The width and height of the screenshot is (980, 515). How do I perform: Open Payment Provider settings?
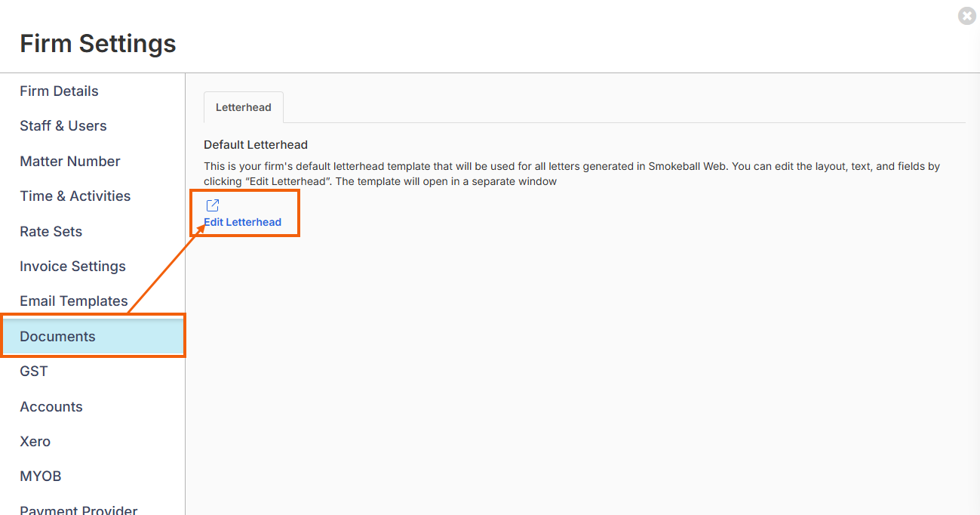point(78,510)
